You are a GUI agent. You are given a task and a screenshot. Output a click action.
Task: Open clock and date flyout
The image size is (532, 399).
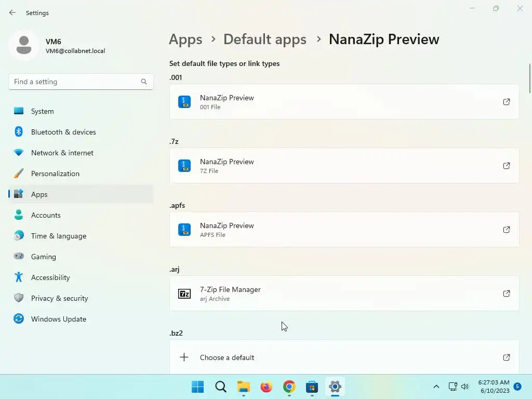[x=494, y=387]
